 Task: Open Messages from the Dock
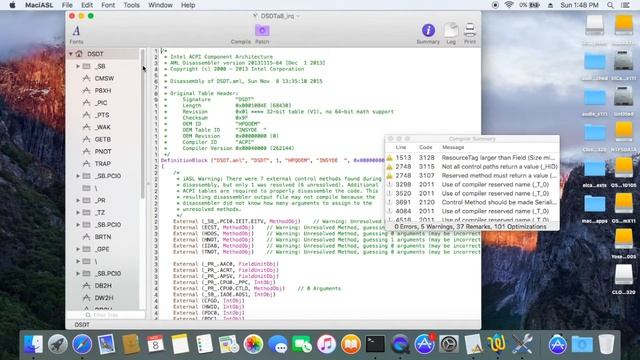(278, 344)
